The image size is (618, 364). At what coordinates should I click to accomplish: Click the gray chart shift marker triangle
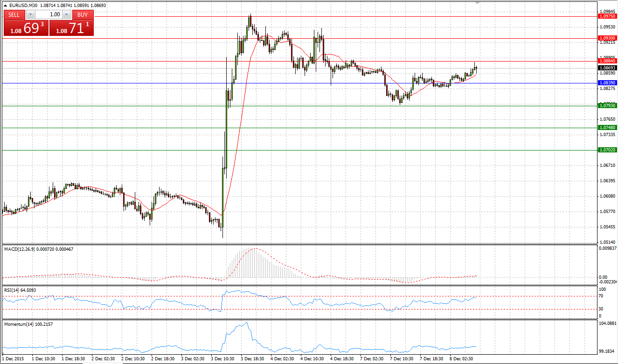477,3
